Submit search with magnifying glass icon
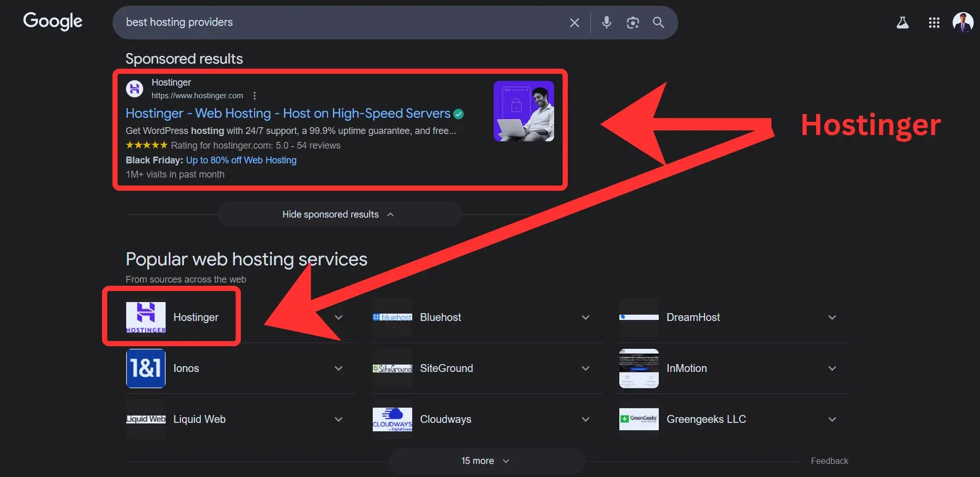Image resolution: width=980 pixels, height=477 pixels. coord(658,22)
